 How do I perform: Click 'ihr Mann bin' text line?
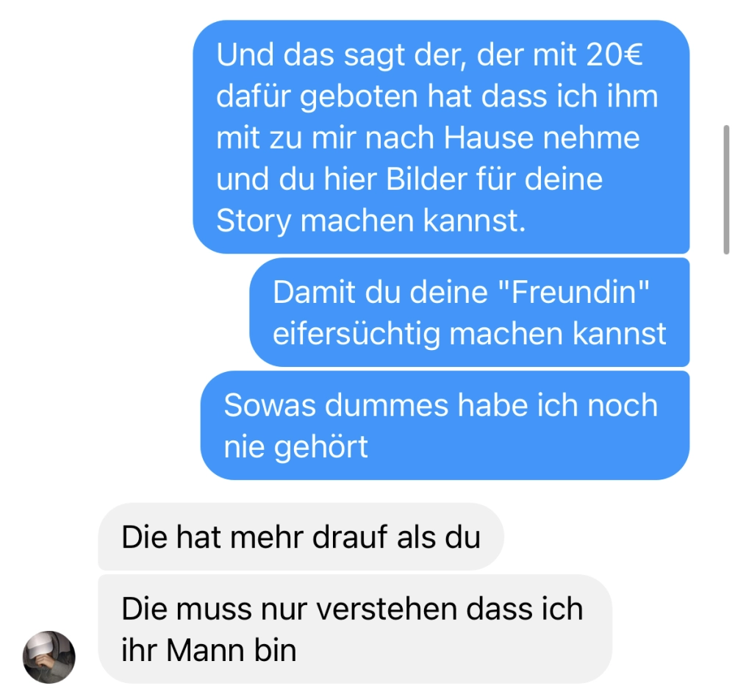209,651
